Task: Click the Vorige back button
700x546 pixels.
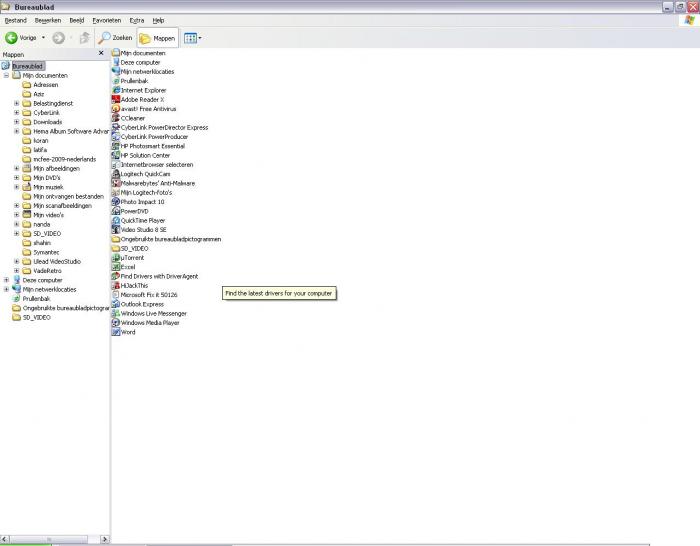Action: point(21,38)
